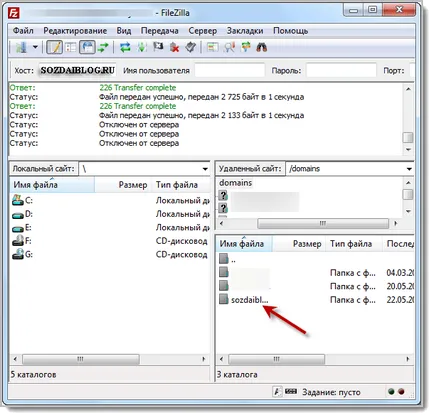Click the Задание: пусто queue status
This screenshot has height=418, width=434.
pos(331,392)
